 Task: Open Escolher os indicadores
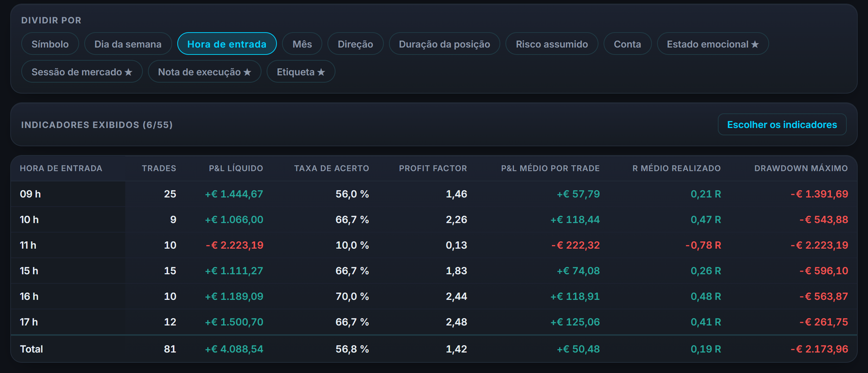(x=782, y=125)
